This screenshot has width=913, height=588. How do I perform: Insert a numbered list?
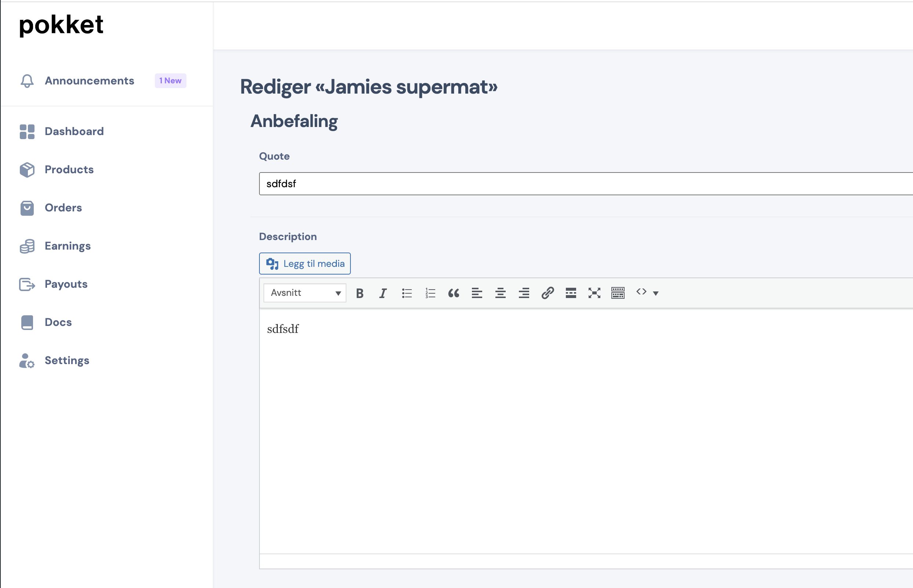(x=430, y=293)
